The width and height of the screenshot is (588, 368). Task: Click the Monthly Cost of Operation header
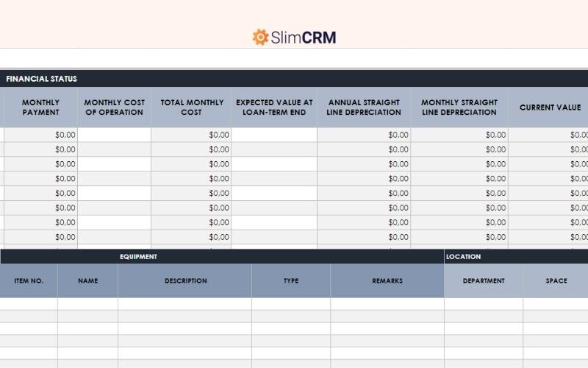click(x=114, y=107)
